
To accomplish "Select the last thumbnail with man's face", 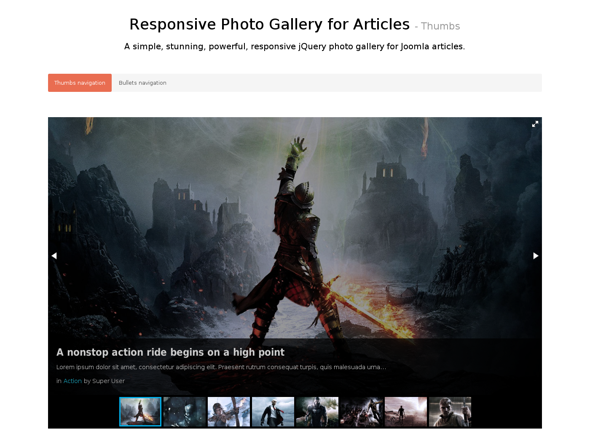I will click(x=450, y=412).
